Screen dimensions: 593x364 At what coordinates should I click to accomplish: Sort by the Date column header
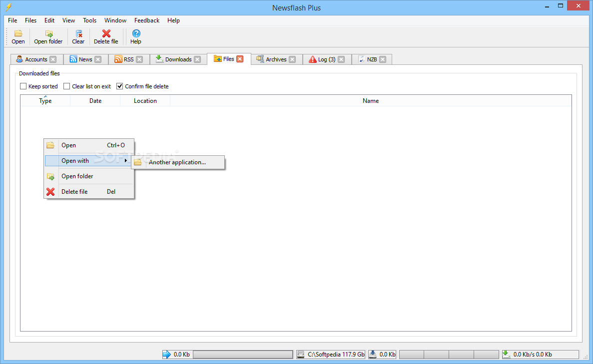pos(95,100)
